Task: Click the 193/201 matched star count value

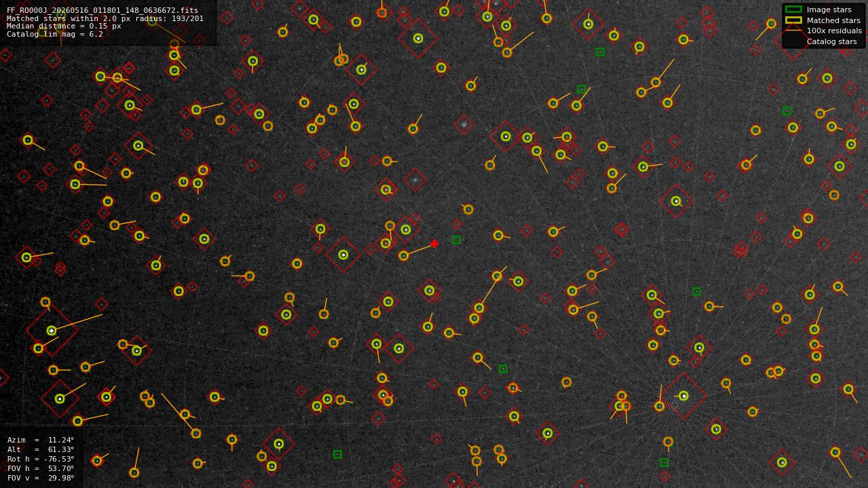Action: coord(187,18)
